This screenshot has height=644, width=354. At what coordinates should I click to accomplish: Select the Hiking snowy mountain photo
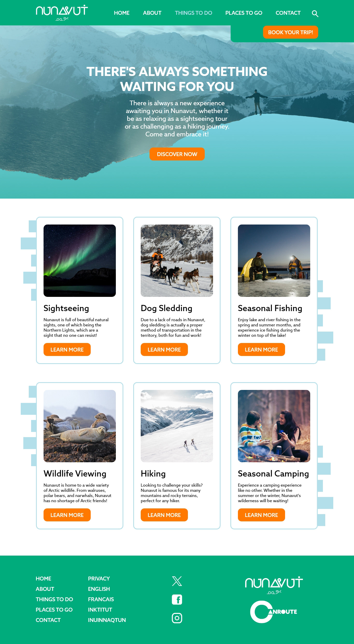[x=177, y=426]
